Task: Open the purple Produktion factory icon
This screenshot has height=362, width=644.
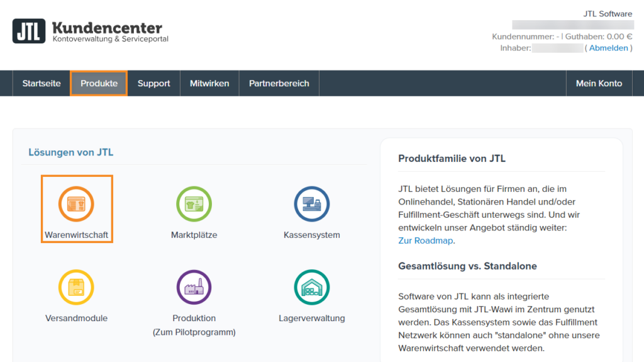Action: (x=194, y=287)
